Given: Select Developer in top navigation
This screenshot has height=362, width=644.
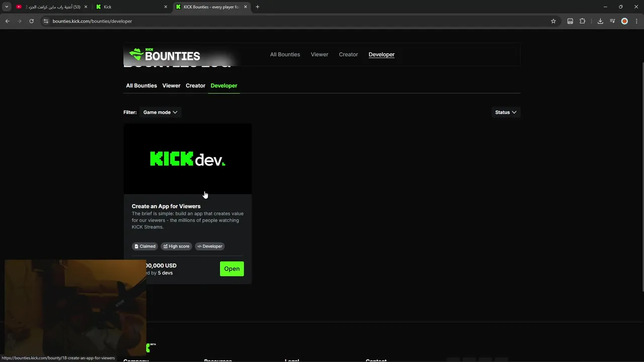Looking at the screenshot, I should [x=381, y=54].
